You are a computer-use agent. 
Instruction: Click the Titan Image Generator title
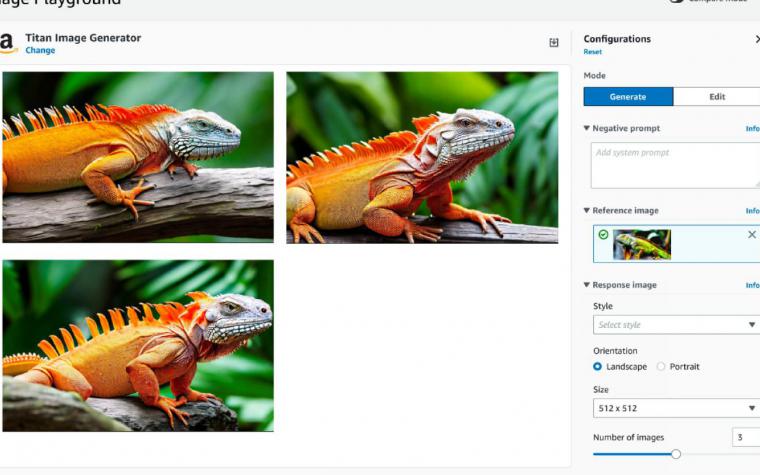83,38
